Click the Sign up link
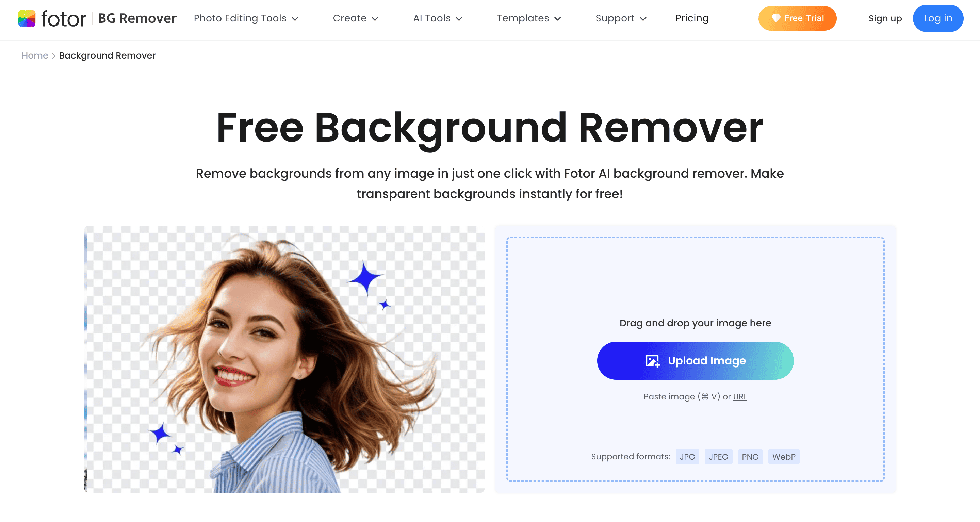The height and width of the screenshot is (522, 980). click(x=885, y=18)
